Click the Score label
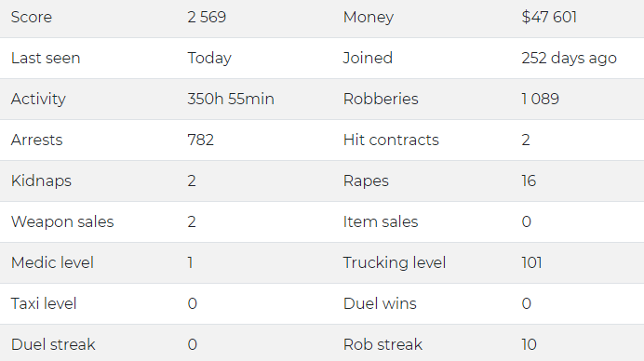This screenshot has width=644, height=361. click(32, 18)
